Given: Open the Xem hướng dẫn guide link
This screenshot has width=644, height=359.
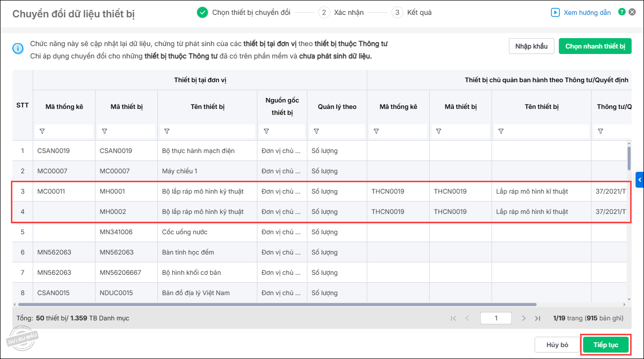Looking at the screenshot, I should point(581,12).
